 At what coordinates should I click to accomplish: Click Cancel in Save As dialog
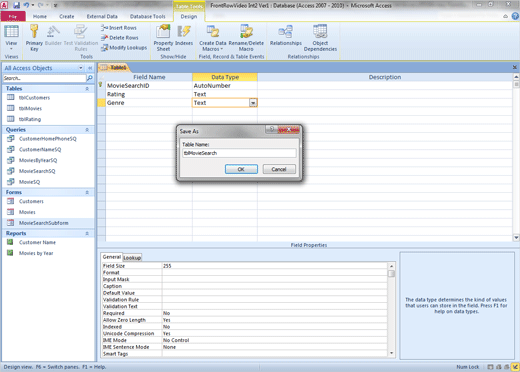coord(279,169)
